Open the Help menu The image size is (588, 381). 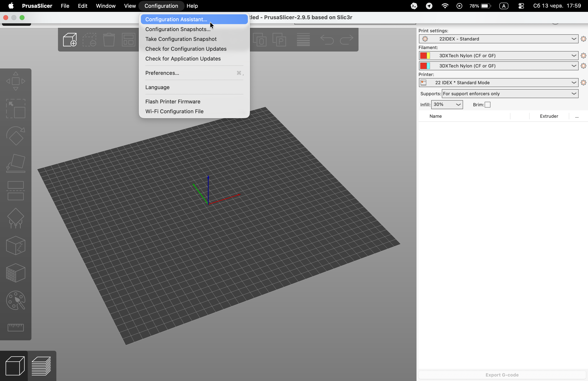click(x=192, y=6)
